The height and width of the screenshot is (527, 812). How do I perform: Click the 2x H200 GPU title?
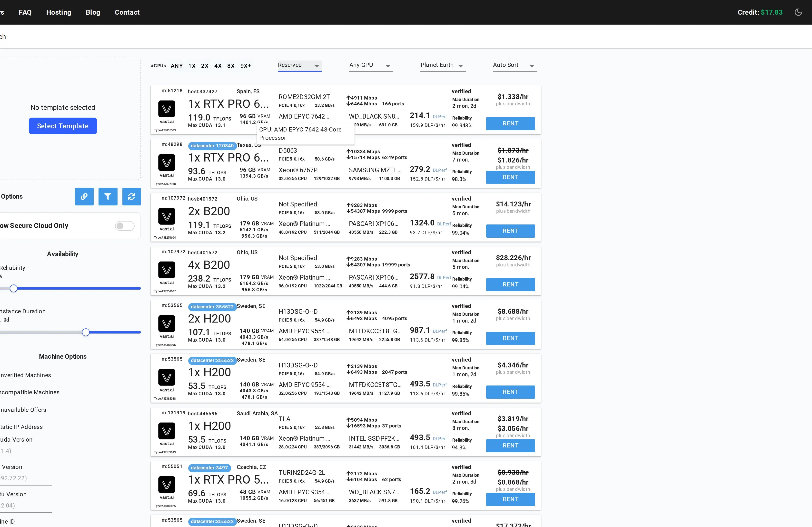pos(209,318)
